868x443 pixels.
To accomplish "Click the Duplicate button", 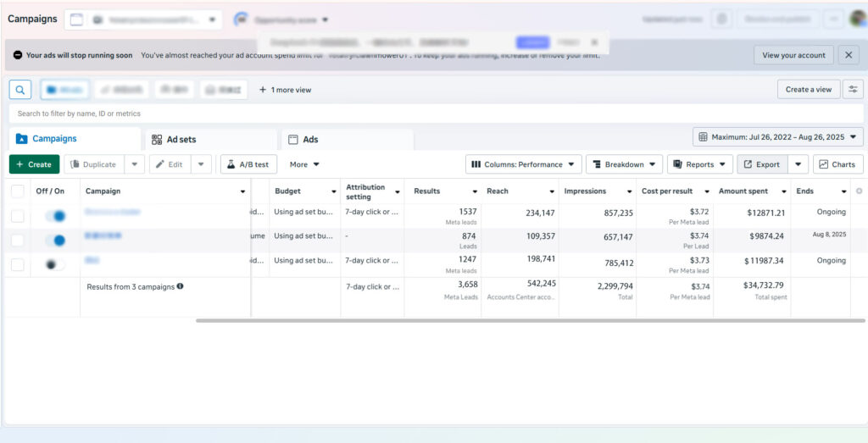I will coord(94,164).
